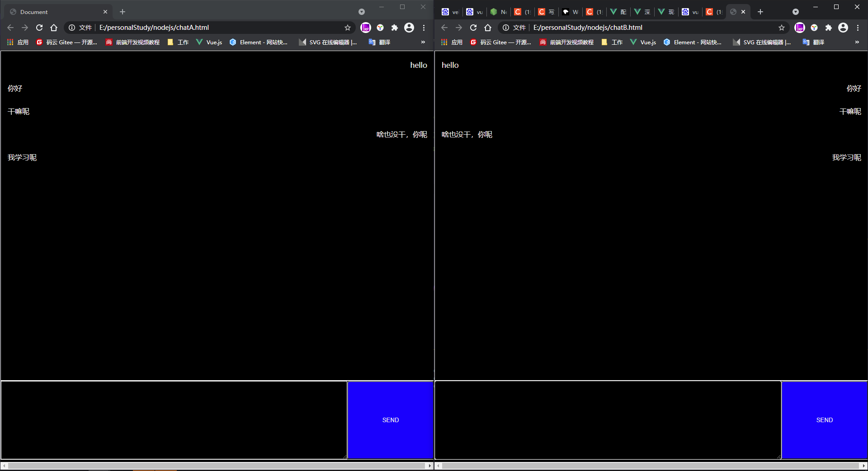The height and width of the screenshot is (471, 868).
Task: Focus the message textarea in chatB window
Action: (608, 420)
